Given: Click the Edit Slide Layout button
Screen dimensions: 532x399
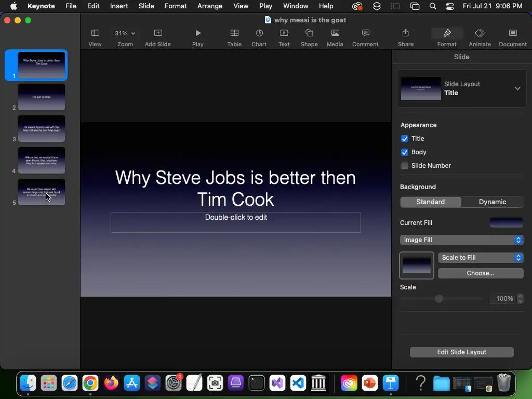Looking at the screenshot, I should [x=461, y=352].
